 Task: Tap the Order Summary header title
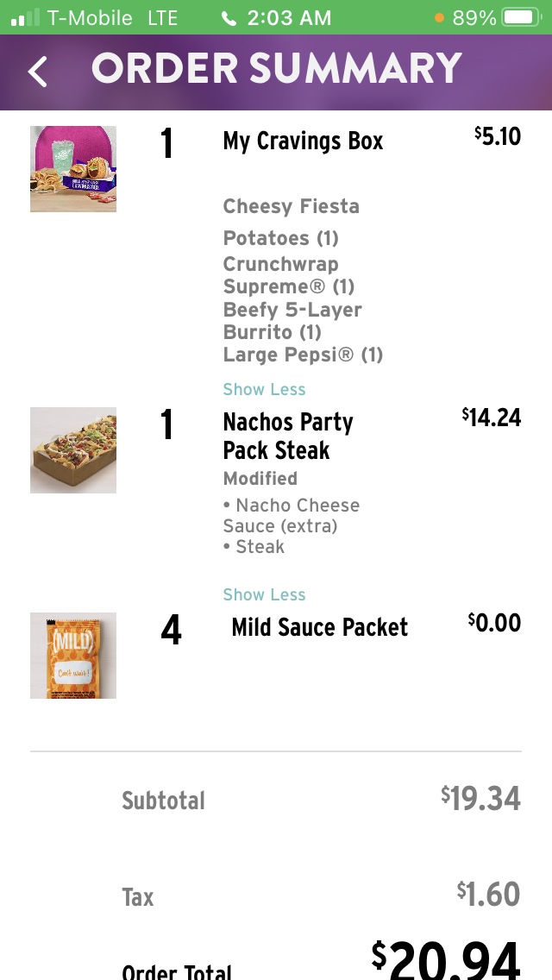pos(277,69)
